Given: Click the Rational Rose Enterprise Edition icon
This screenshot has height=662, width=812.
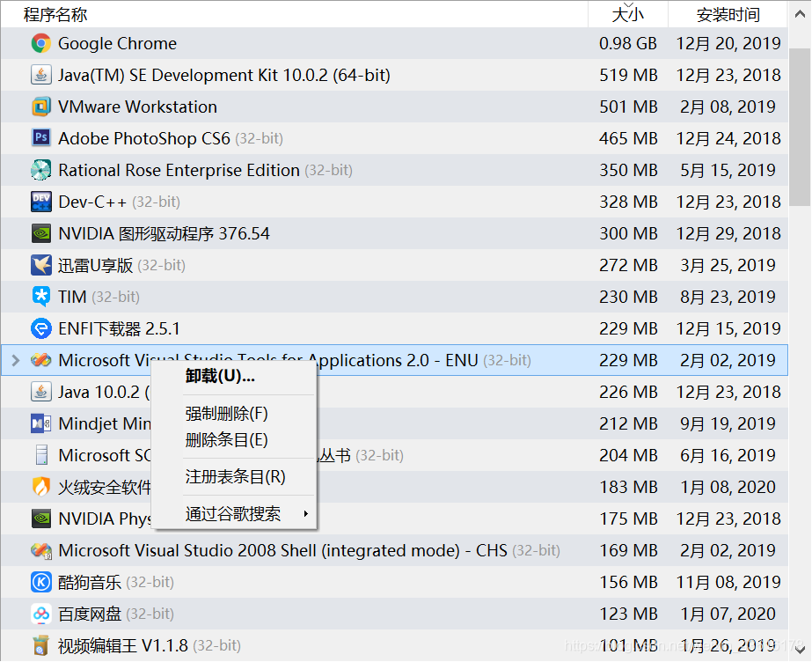Looking at the screenshot, I should (x=41, y=170).
